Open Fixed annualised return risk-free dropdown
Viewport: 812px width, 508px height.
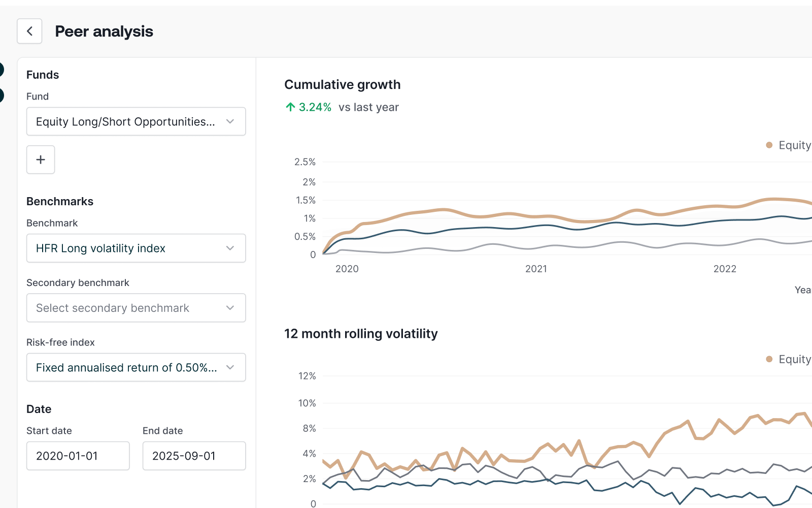pyautogui.click(x=126, y=367)
